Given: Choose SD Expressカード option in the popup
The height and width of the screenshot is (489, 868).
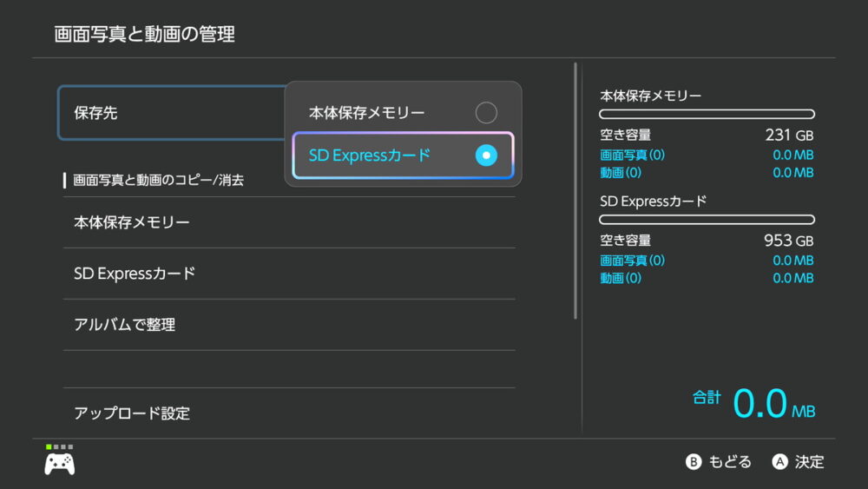Looking at the screenshot, I should click(370, 155).
